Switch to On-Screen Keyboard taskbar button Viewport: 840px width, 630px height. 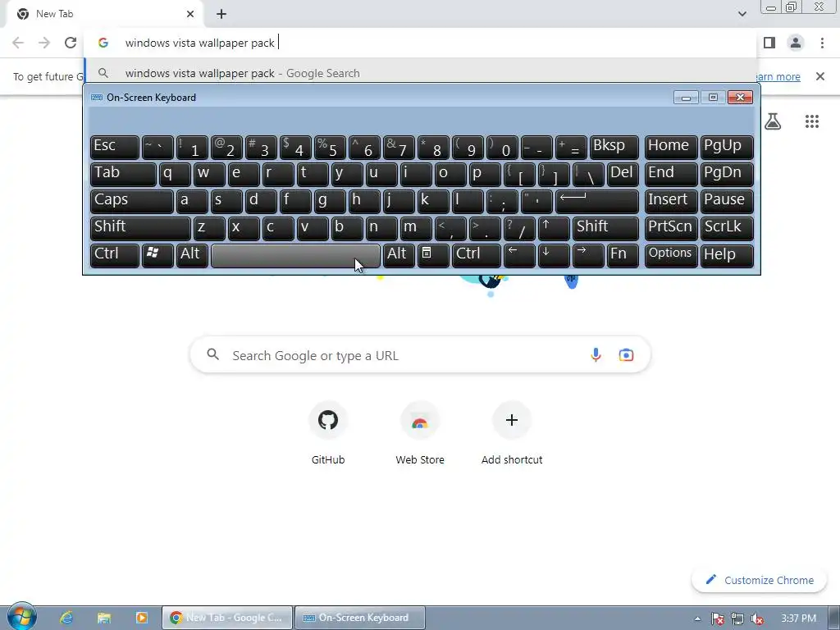[x=361, y=618]
